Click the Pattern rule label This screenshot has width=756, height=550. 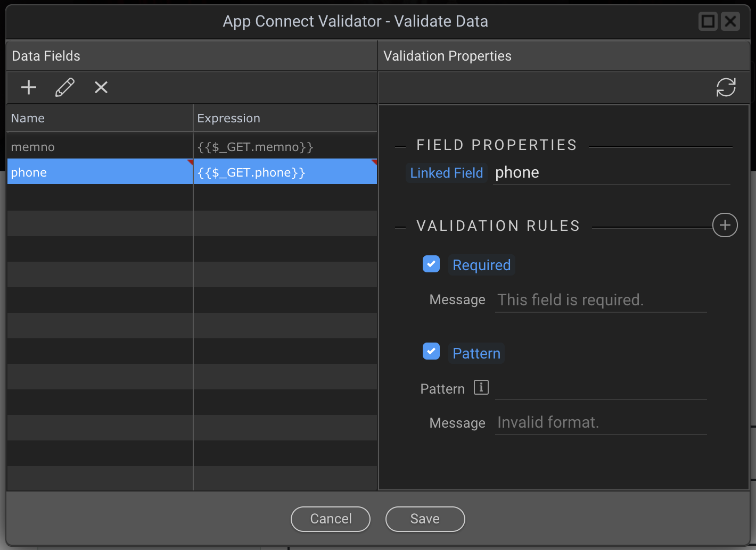click(476, 353)
